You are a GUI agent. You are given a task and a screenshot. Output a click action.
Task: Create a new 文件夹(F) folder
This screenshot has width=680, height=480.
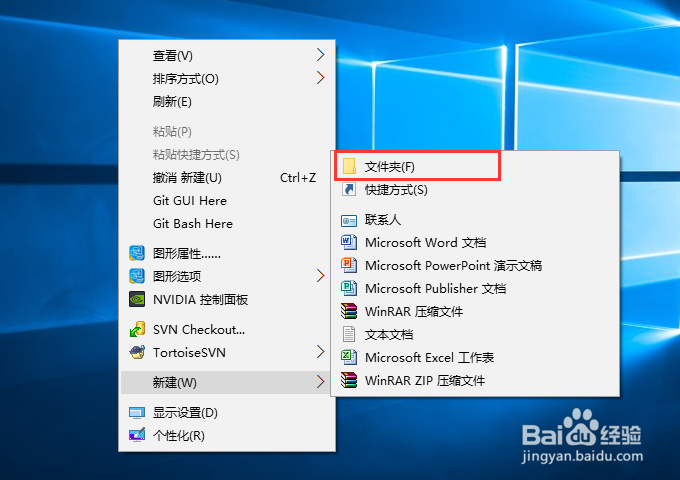[475, 167]
